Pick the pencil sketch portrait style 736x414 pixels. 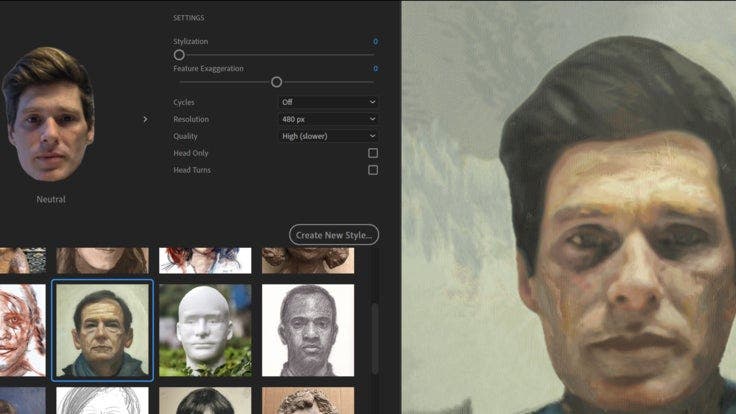click(x=308, y=330)
